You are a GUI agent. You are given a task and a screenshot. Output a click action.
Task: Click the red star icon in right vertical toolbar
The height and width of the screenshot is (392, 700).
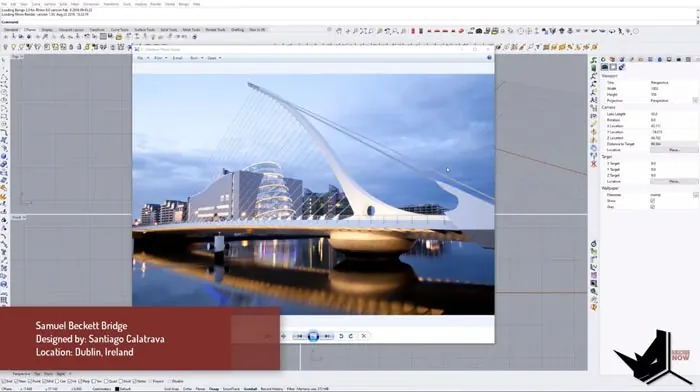(594, 164)
